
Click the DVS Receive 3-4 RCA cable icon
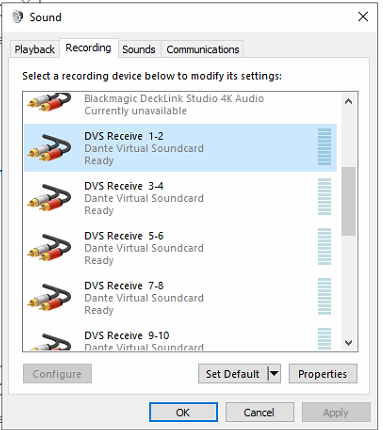click(x=49, y=198)
